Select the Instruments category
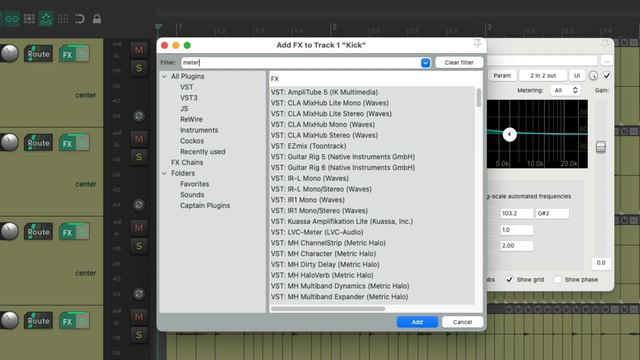This screenshot has height=360, width=640. pyautogui.click(x=199, y=130)
